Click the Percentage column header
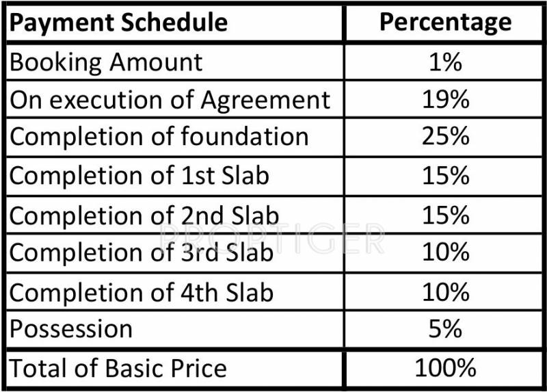Viewport: 547px width, 392px height. 445,23
